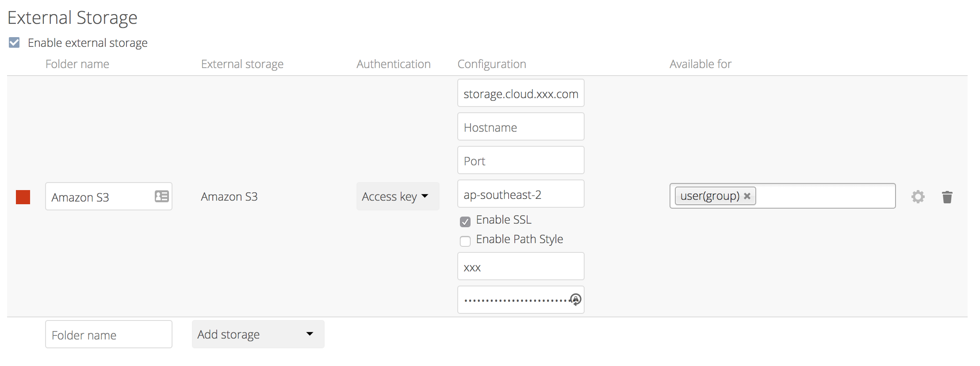Click the Enable SSL label text
The width and height of the screenshot is (980, 366).
(x=503, y=220)
